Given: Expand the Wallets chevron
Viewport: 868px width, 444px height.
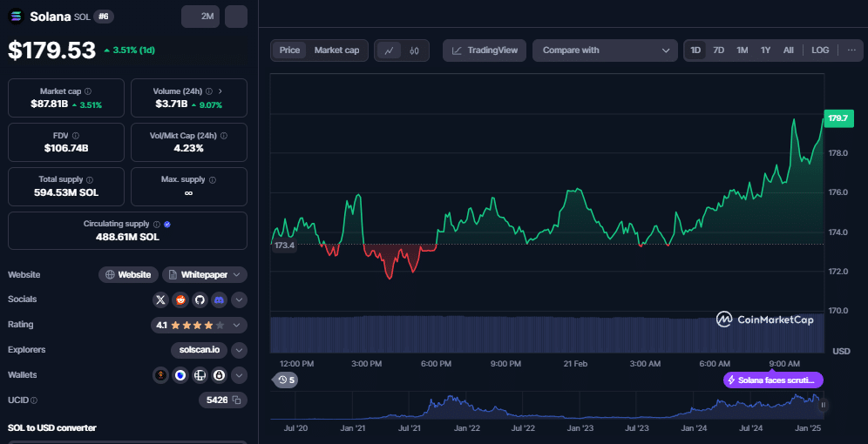Looking at the screenshot, I should (x=239, y=375).
